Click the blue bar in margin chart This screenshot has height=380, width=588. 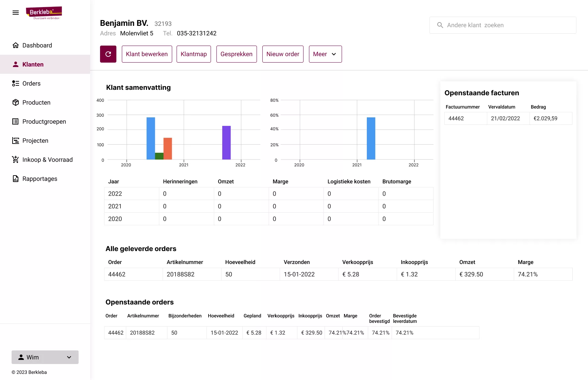click(x=371, y=138)
